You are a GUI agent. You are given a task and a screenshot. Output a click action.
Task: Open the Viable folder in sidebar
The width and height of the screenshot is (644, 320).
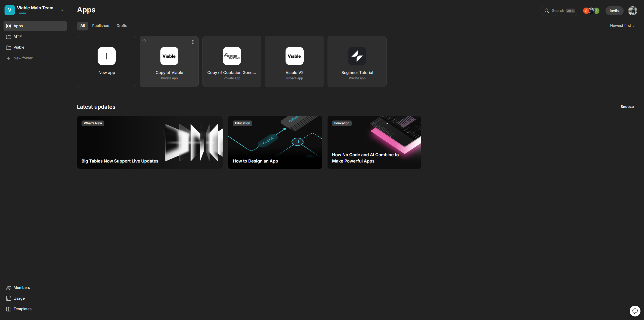19,47
